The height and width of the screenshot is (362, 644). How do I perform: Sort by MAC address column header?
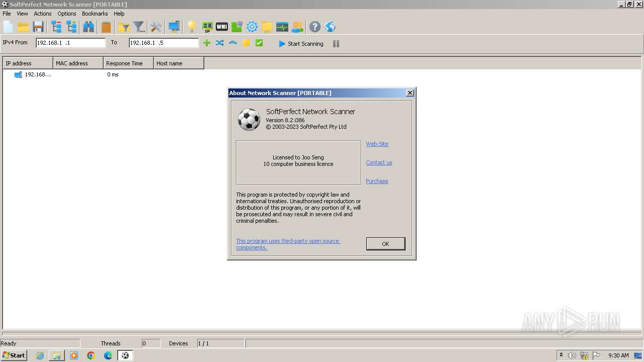(x=78, y=63)
